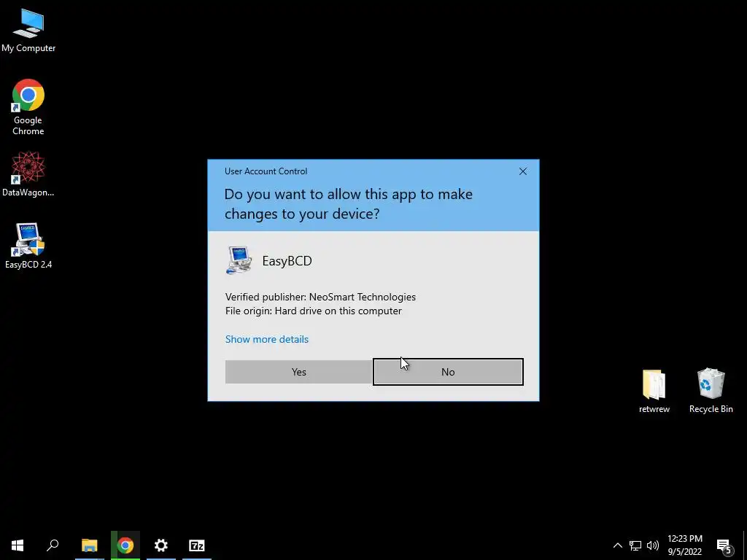
Task: Open the DataWagon desktop shortcut
Action: click(28, 174)
